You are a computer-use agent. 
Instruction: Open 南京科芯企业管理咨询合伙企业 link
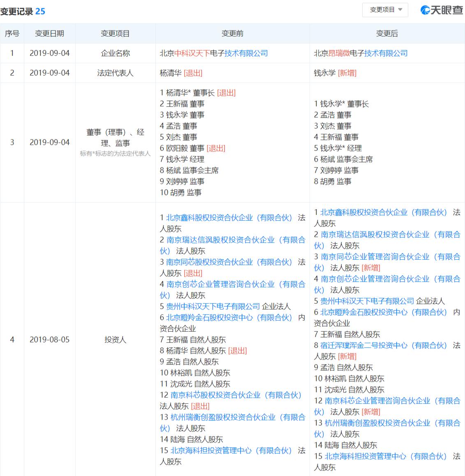pos(387,406)
